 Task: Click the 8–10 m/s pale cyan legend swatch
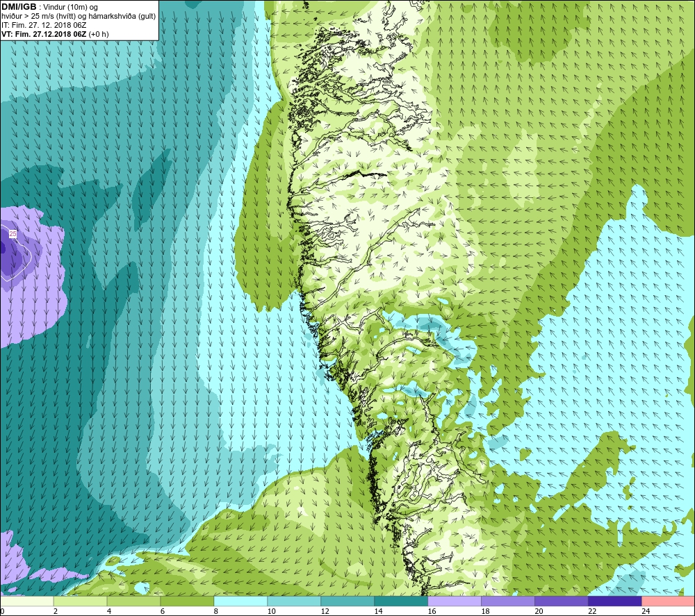point(240,601)
